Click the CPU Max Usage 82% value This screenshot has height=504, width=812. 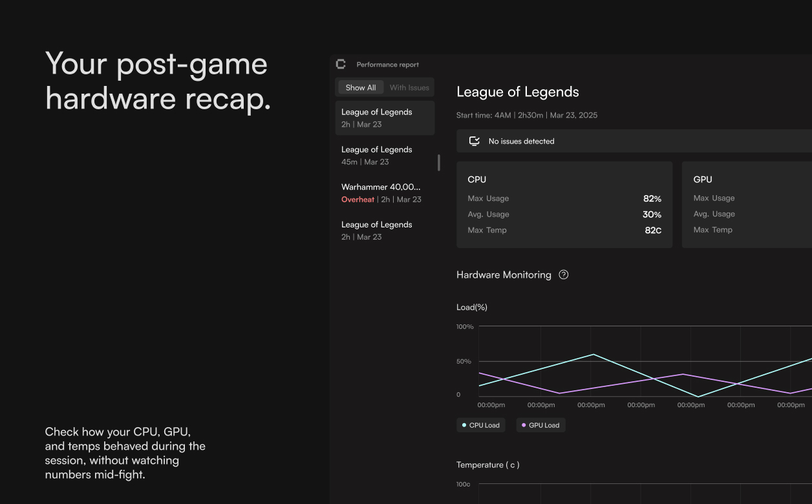click(652, 198)
